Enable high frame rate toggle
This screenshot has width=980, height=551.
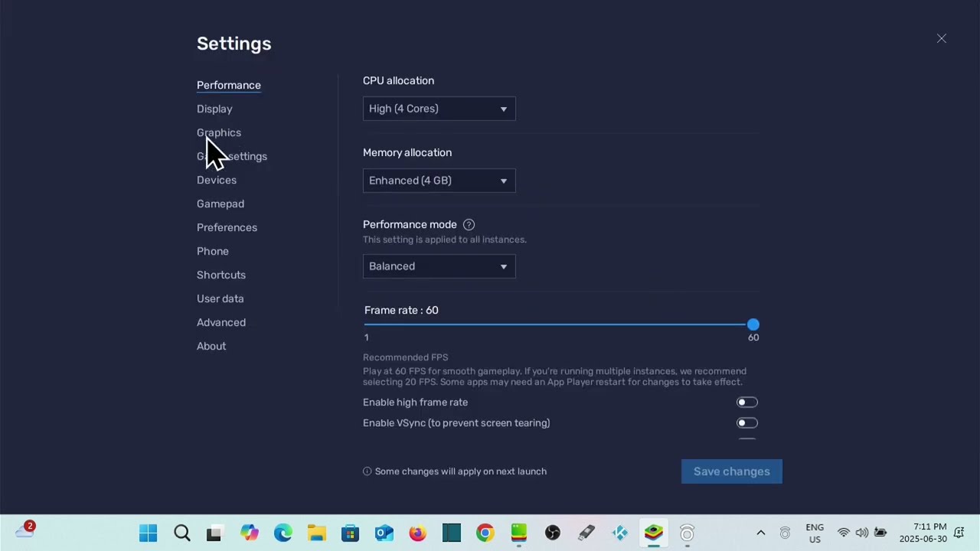coord(747,402)
